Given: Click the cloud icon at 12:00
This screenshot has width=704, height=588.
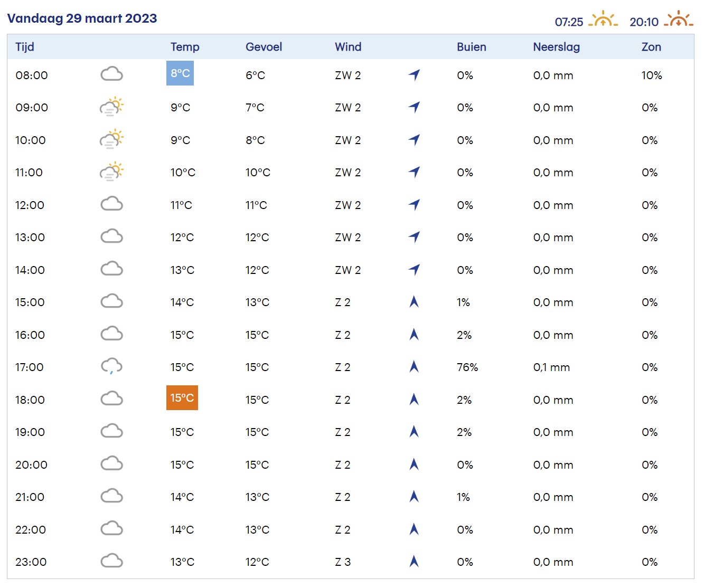Looking at the screenshot, I should pyautogui.click(x=111, y=204).
